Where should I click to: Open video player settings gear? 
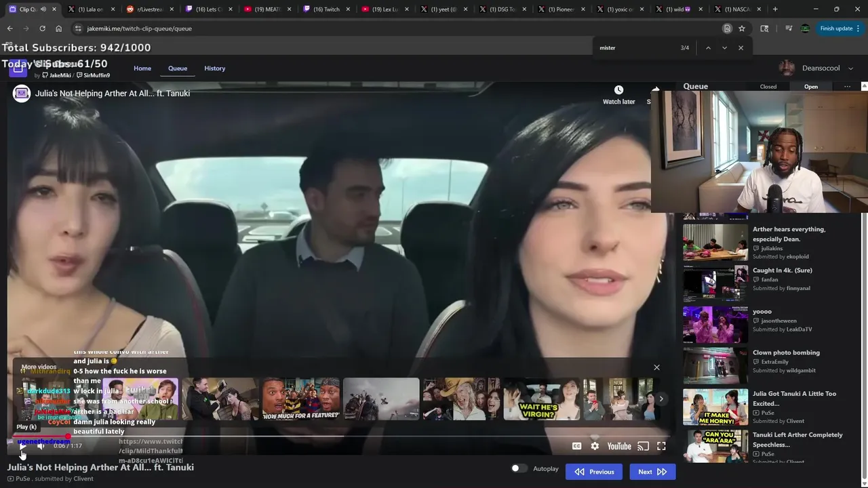tap(595, 446)
